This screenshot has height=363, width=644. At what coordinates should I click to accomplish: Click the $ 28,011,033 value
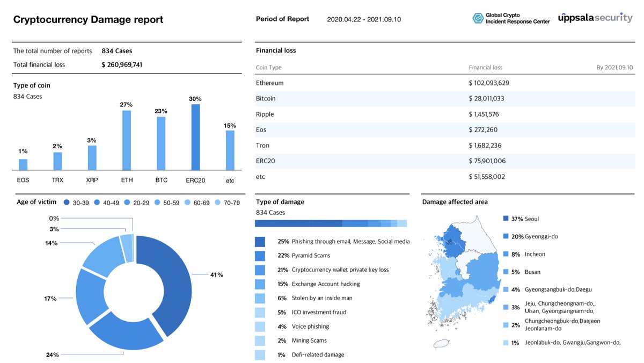click(488, 99)
